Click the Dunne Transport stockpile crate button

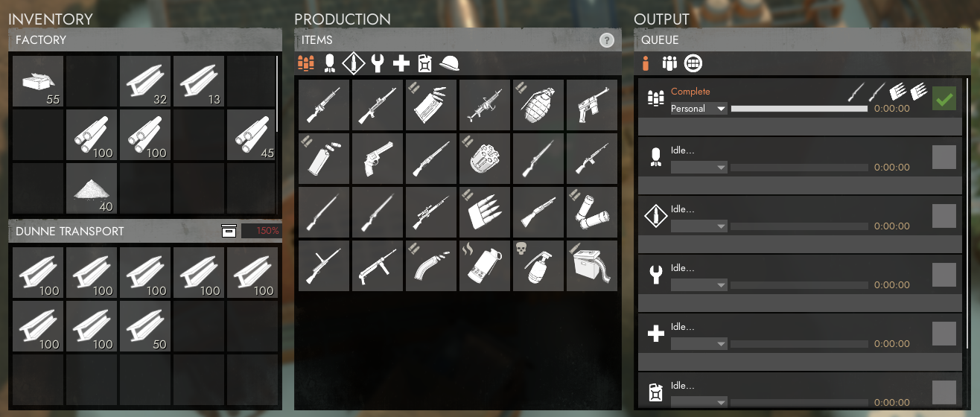229,231
